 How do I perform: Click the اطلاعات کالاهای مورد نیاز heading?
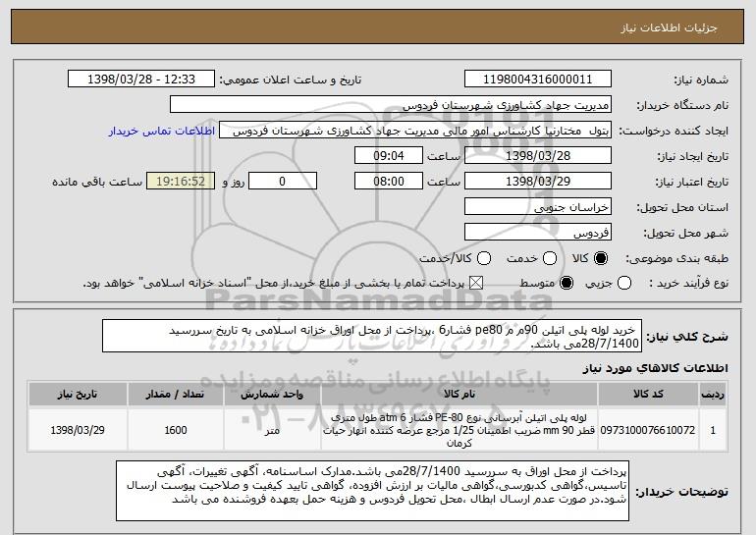coord(655,368)
